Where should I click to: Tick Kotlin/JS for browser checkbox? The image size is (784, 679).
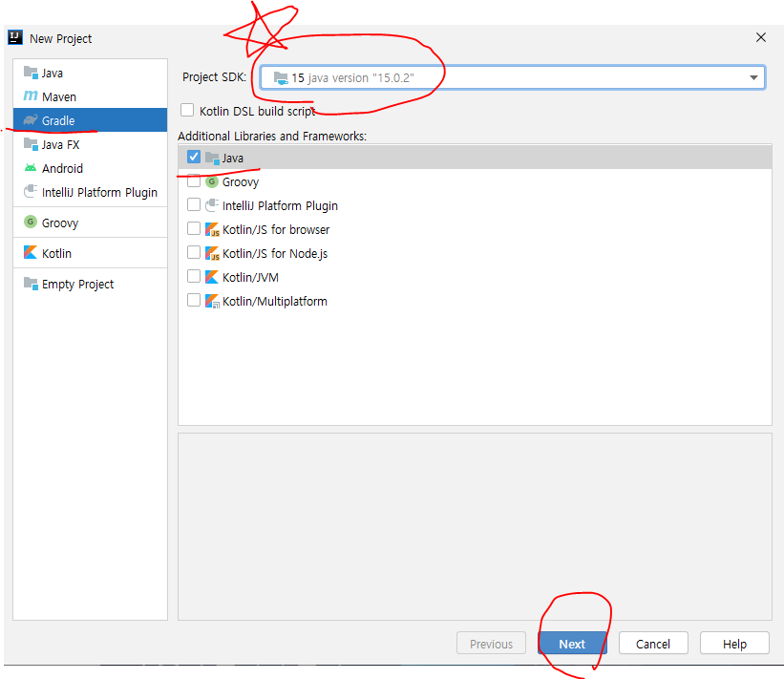tap(194, 228)
